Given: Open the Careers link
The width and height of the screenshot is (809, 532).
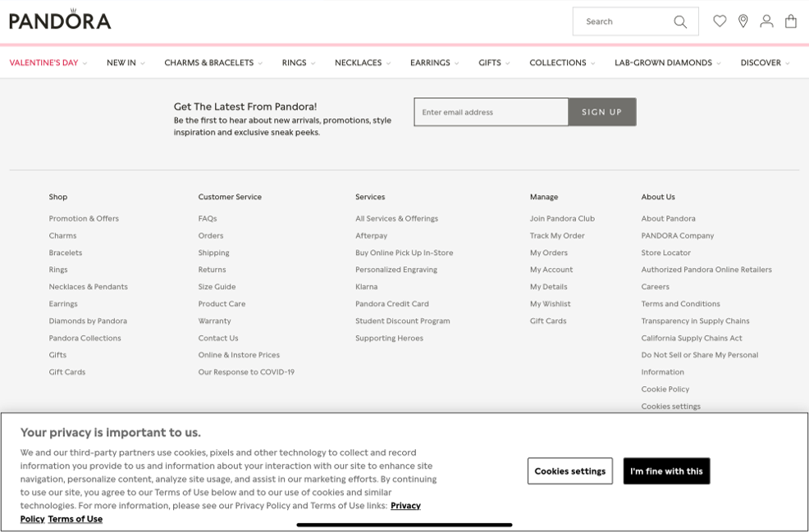Looking at the screenshot, I should pos(656,287).
